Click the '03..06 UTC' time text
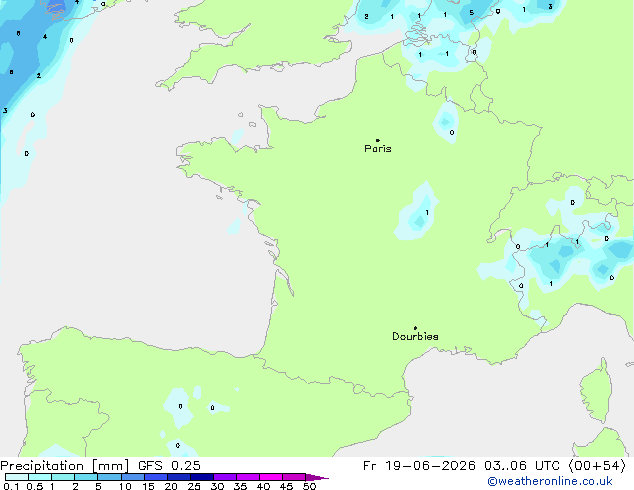This screenshot has width=634, height=490. pos(522,466)
